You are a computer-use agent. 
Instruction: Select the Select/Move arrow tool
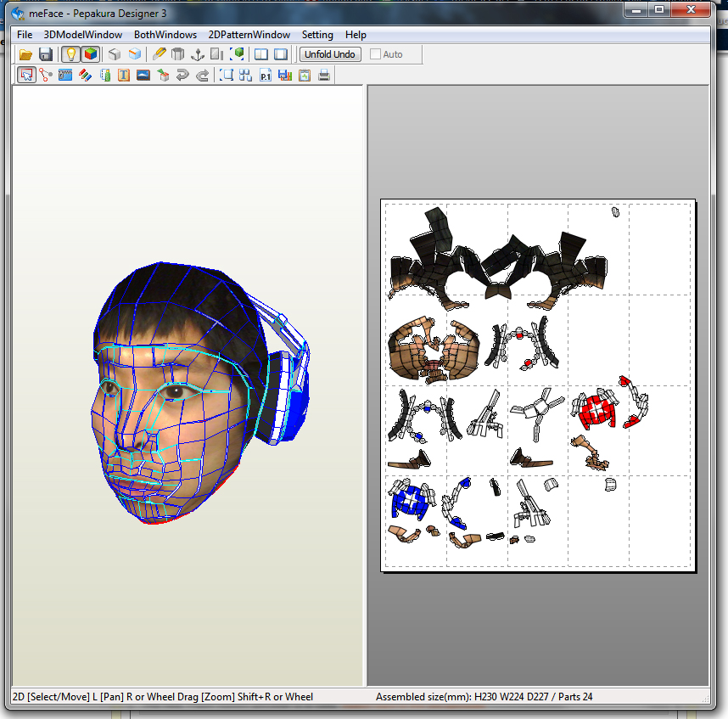[26, 75]
